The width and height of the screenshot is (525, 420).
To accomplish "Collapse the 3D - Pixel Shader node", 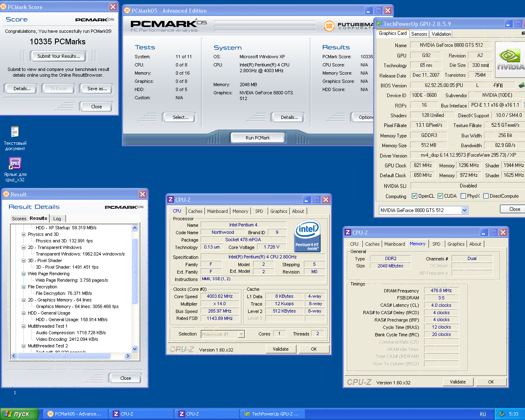I will click(x=23, y=261).
